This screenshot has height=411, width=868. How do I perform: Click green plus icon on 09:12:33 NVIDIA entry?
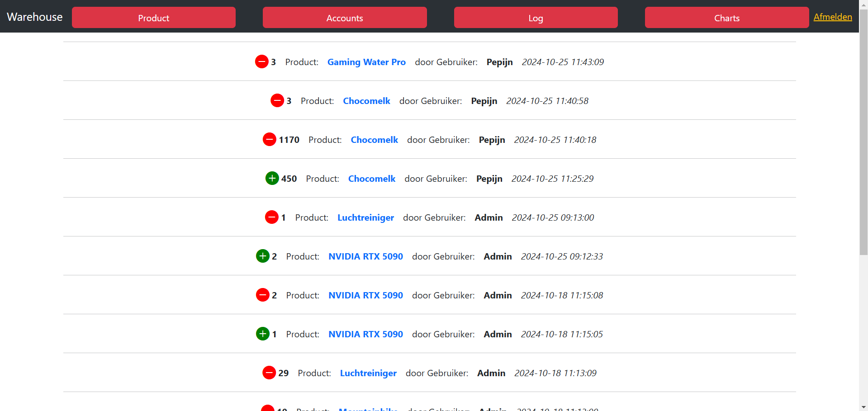click(262, 256)
